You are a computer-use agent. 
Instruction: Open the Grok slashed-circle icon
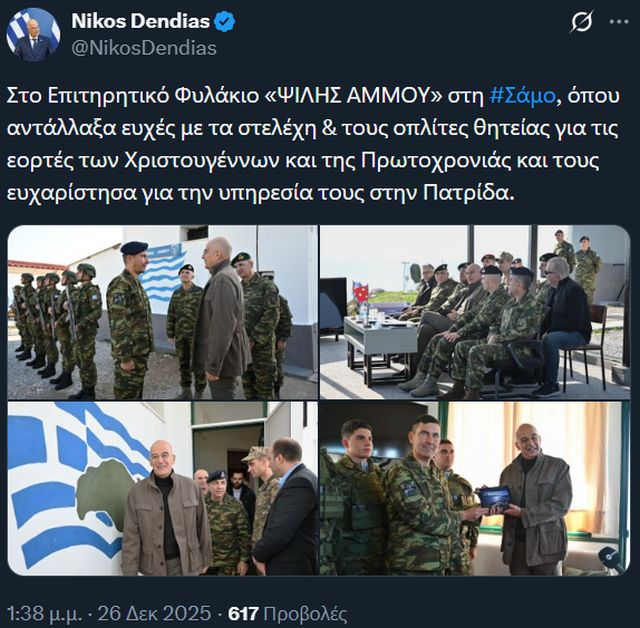(581, 22)
